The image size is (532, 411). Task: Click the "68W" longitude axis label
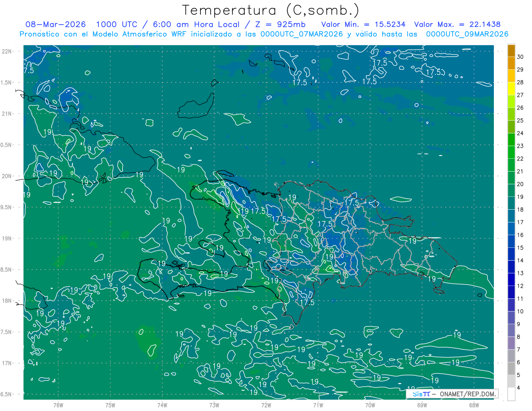coord(474,405)
